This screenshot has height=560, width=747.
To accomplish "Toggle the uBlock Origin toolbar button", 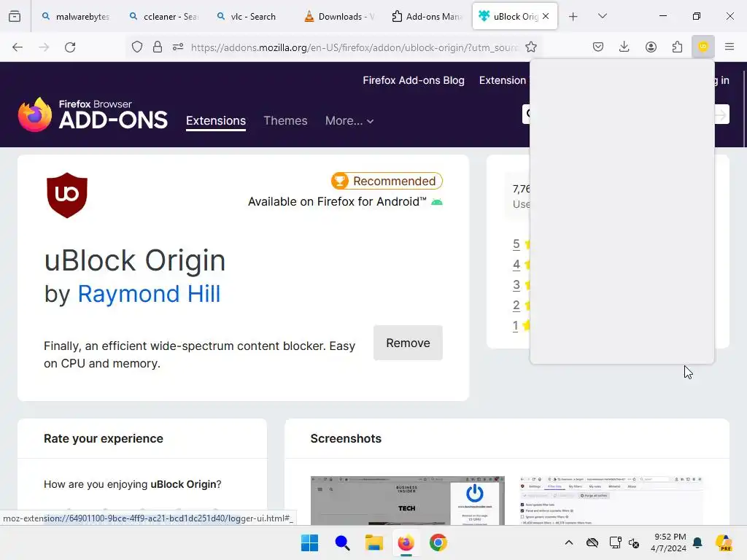I will [703, 47].
